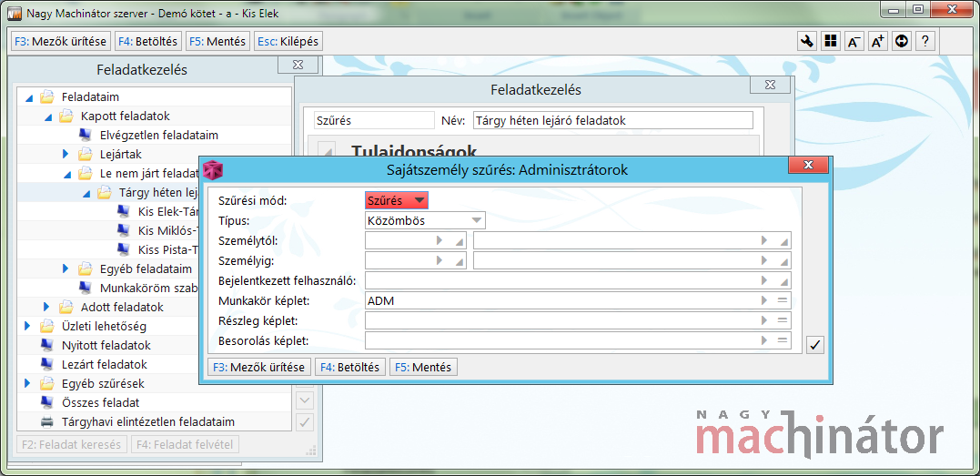
Task: Click the equals icon in Részleg képlet field
Action: click(782, 320)
